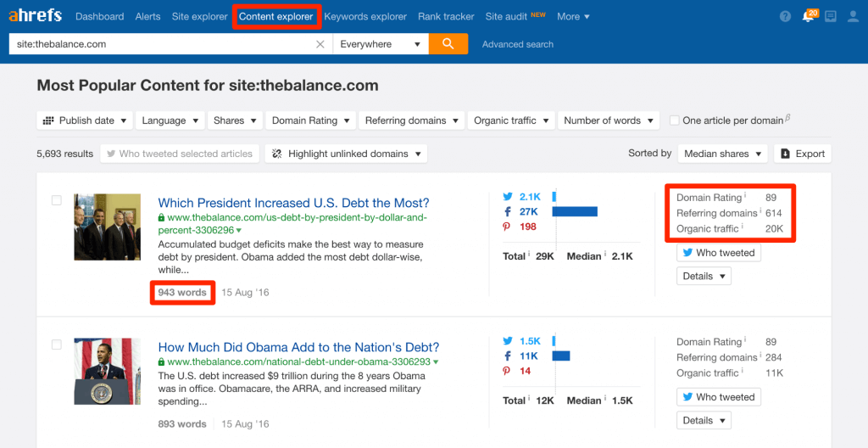Screen dimensions: 868x448
Task: Open the Referring domains filter dropdown
Action: (x=411, y=120)
